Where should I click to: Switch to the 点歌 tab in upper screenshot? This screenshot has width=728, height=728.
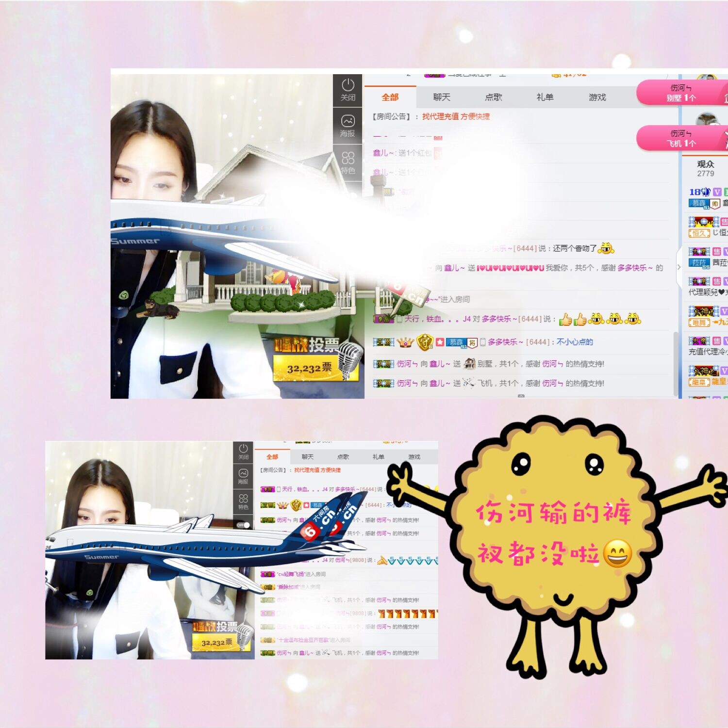[x=494, y=97]
